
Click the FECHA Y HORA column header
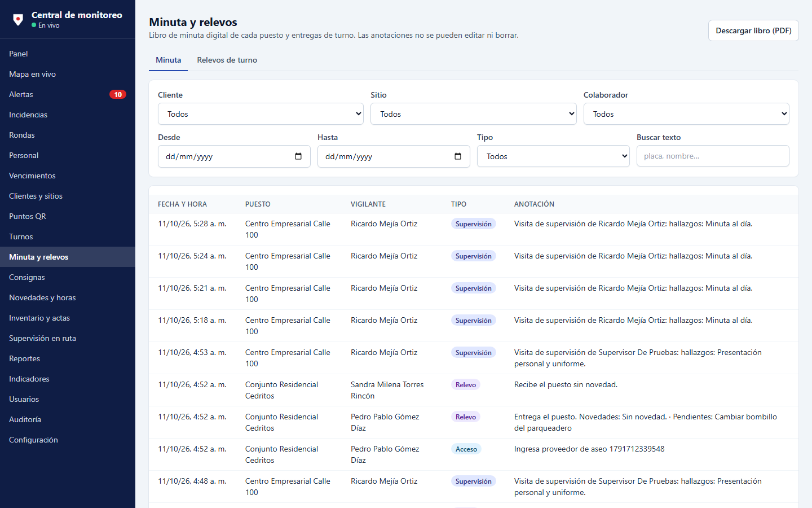tap(182, 204)
